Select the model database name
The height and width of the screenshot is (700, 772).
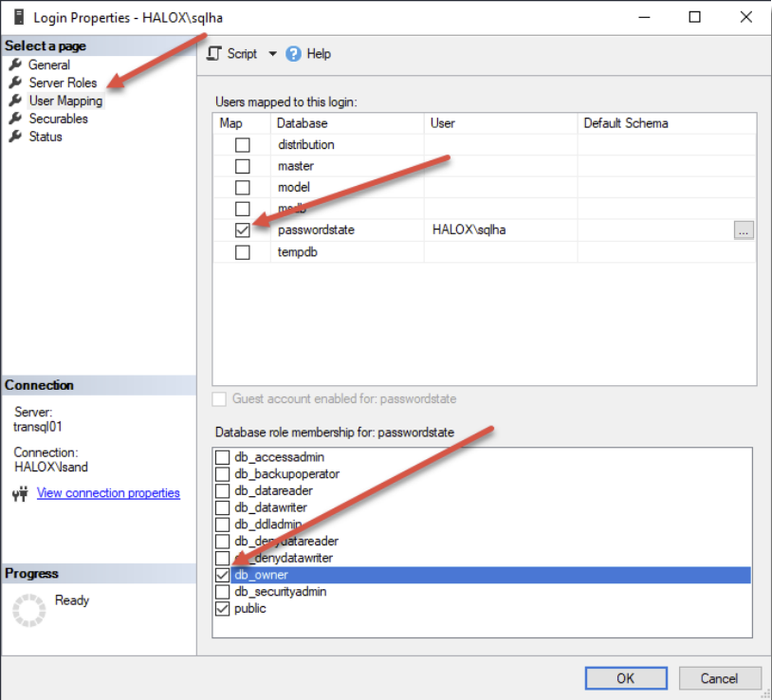(293, 188)
